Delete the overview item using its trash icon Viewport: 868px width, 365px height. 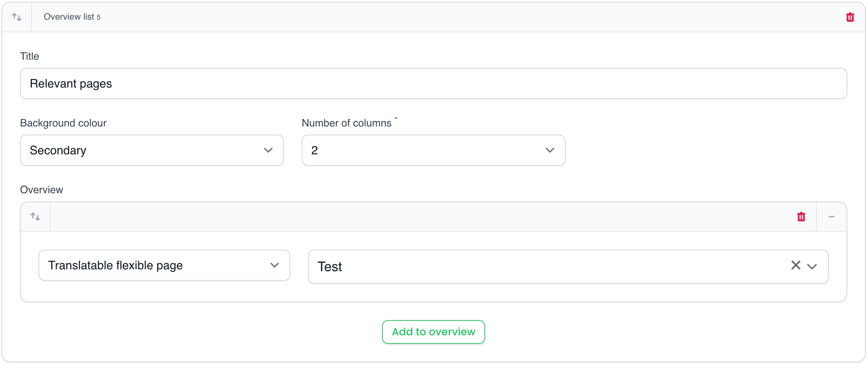coord(801,217)
